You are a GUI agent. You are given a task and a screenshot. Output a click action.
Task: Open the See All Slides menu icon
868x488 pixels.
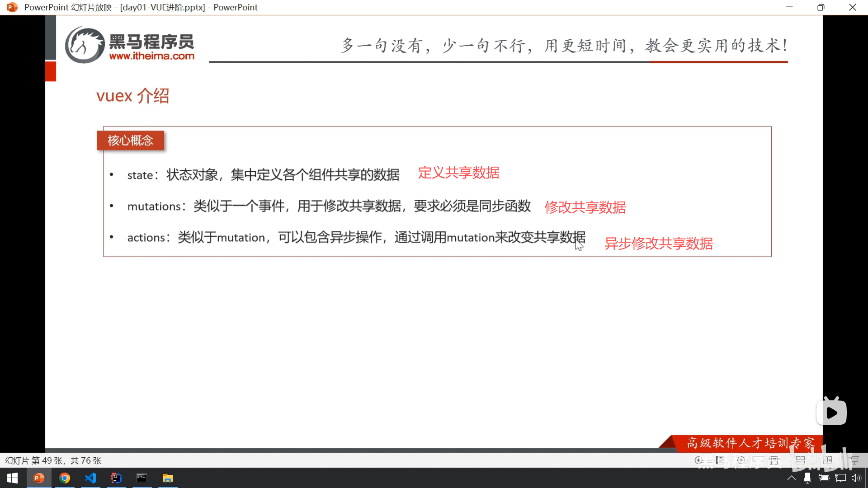point(720,460)
